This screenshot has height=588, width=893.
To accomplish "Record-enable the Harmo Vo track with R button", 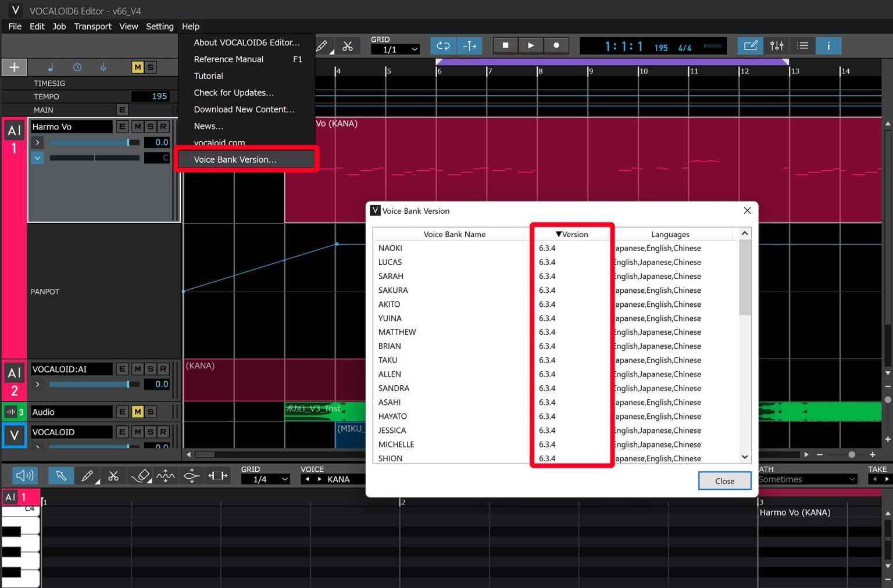I will [163, 126].
